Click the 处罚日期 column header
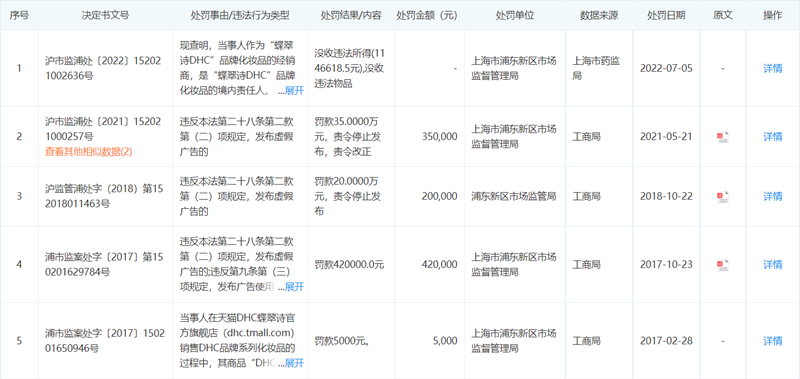 [666, 15]
